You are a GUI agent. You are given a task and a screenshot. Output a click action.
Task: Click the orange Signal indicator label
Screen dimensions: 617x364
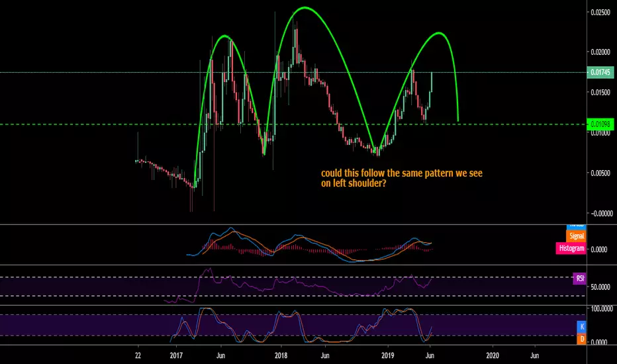coord(576,236)
